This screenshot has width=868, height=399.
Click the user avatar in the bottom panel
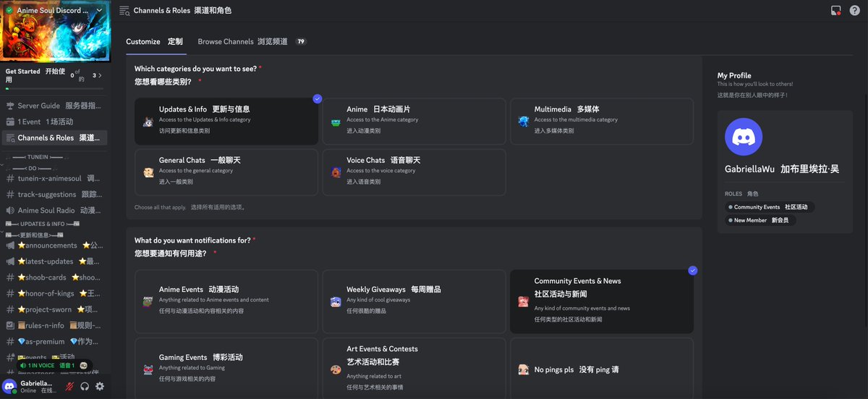pos(9,387)
